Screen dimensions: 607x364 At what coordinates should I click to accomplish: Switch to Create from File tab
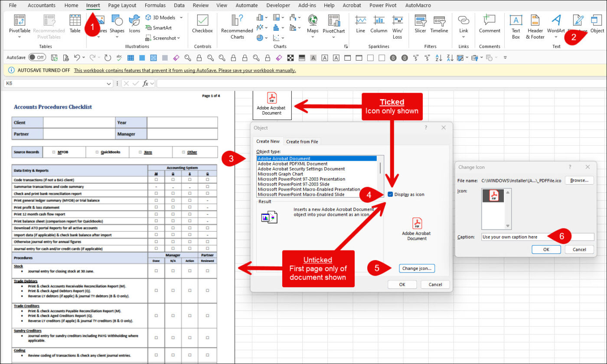(x=302, y=141)
